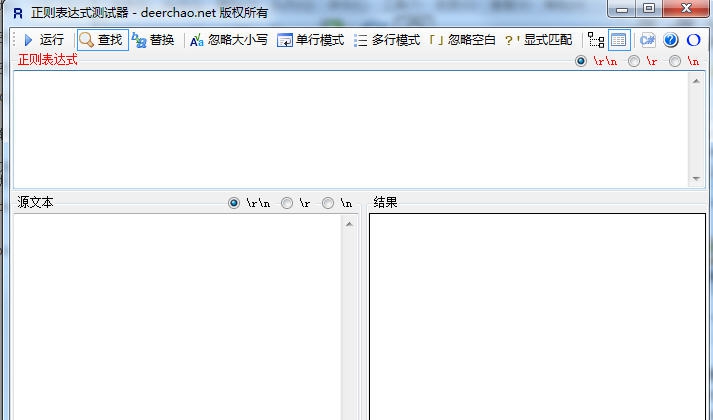Image resolution: width=713 pixels, height=420 pixels.
Task: Select \r radio for regular expression
Action: [x=634, y=61]
